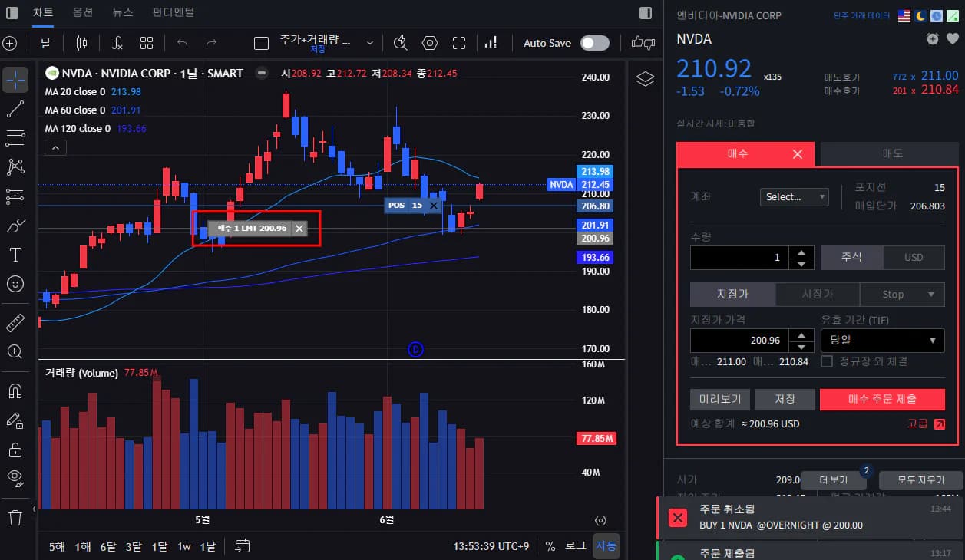
Task: Collapse the indicator legend chevron
Action: [x=55, y=147]
